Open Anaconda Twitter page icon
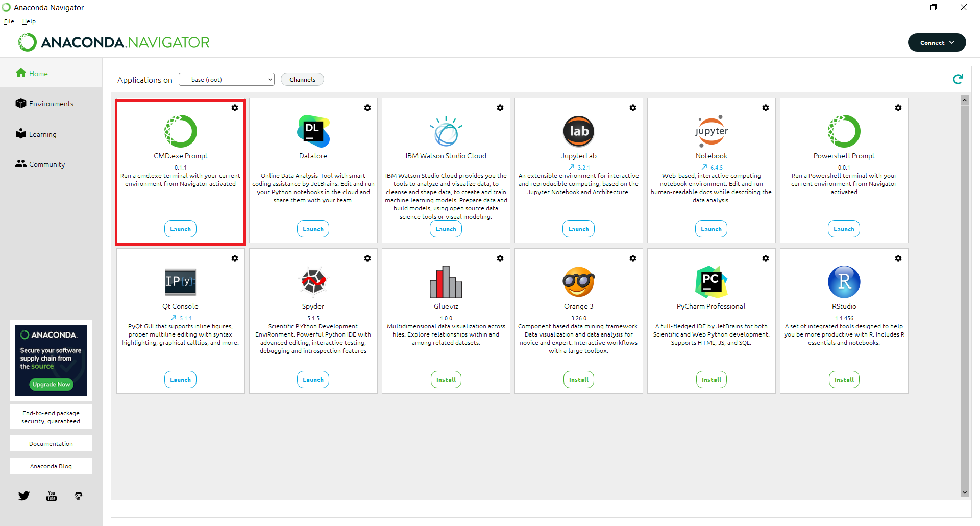The height and width of the screenshot is (526, 980). tap(24, 496)
